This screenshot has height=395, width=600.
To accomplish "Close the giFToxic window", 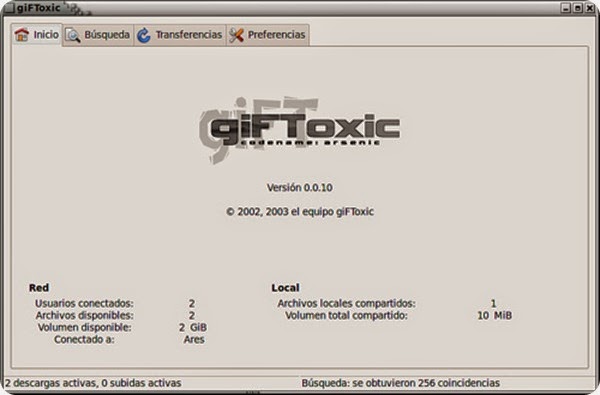I will point(590,8).
